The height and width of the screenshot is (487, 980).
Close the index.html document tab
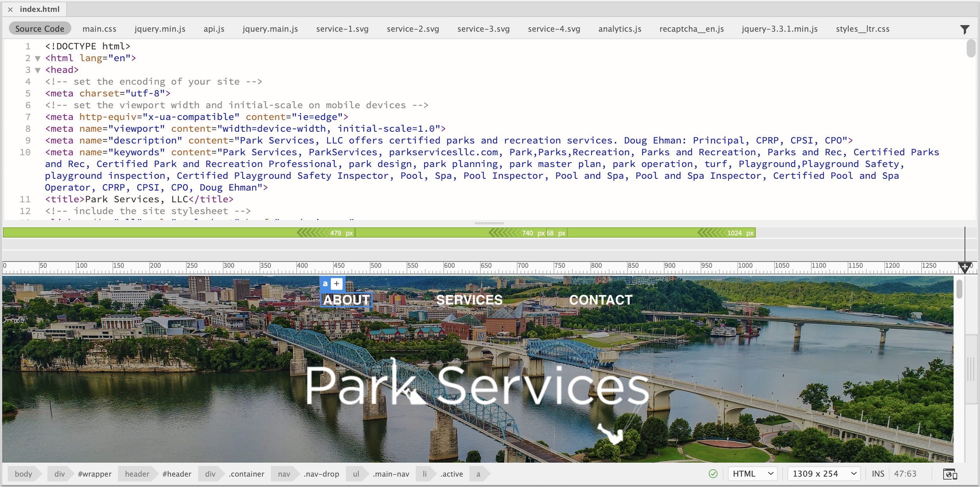pyautogui.click(x=10, y=9)
